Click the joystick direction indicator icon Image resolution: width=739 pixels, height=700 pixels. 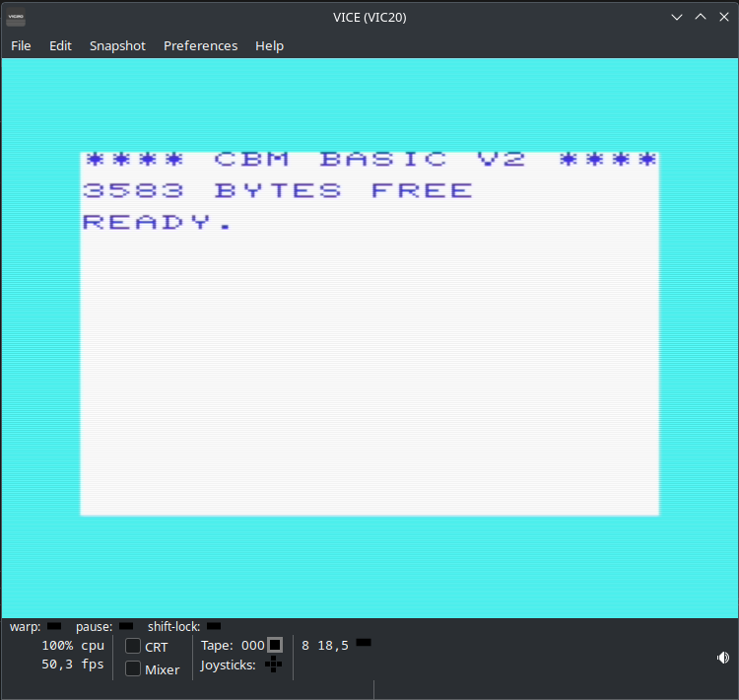pos(273,665)
